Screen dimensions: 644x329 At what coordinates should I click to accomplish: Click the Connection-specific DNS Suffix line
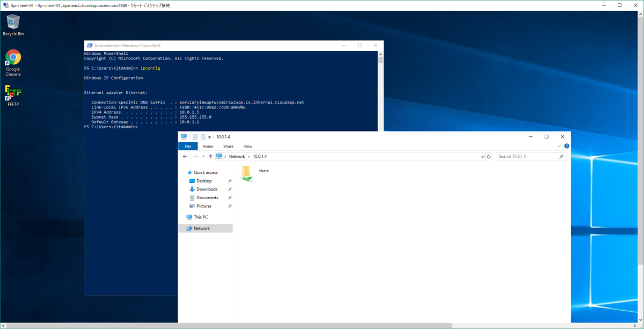[x=197, y=103]
